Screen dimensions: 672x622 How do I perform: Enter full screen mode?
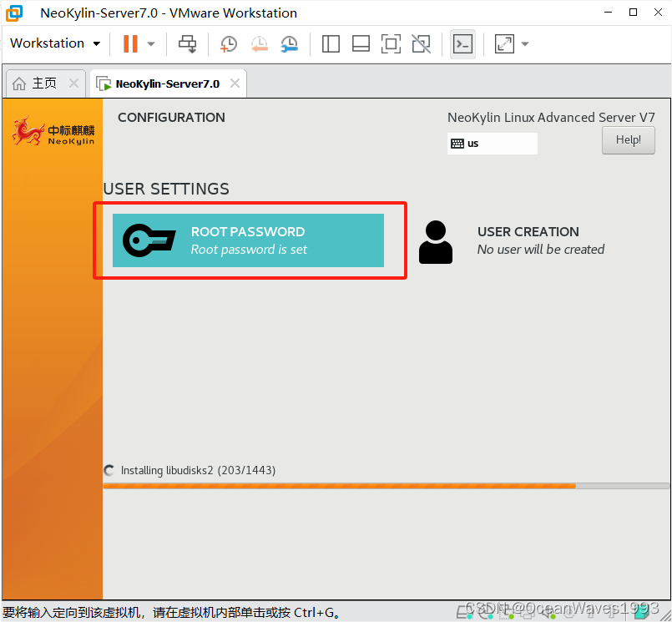391,43
